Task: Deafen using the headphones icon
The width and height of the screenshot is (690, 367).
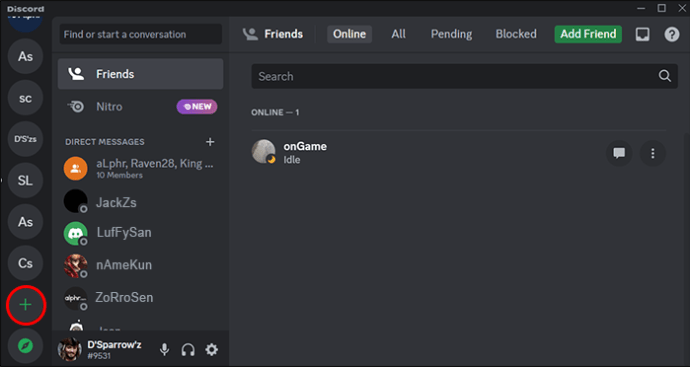Action: 188,350
